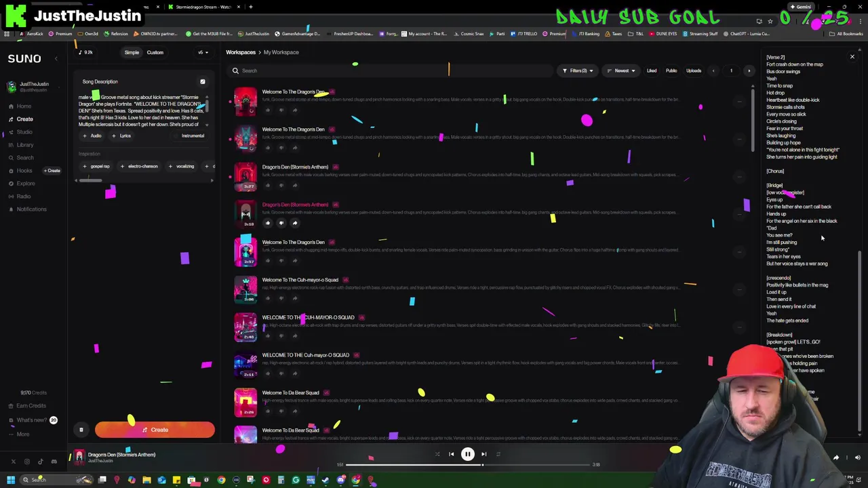Add Lyrics to the song
Screen dimensions: 868x488
coord(121,136)
